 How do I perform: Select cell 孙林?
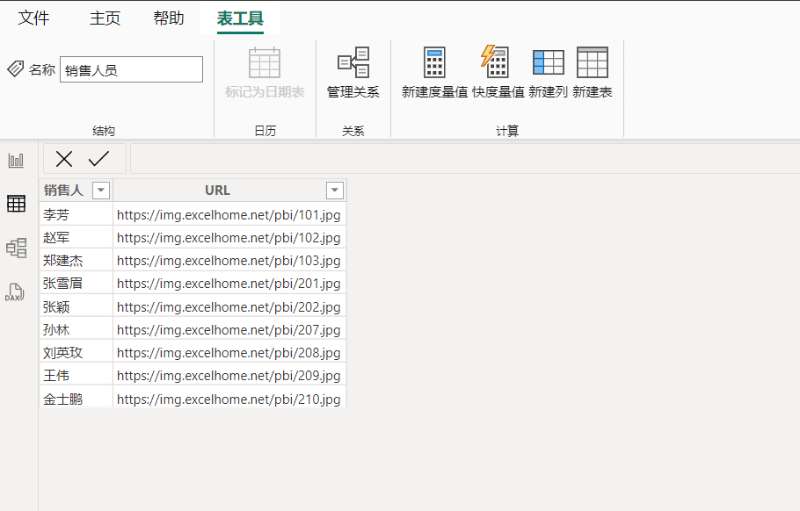pyautogui.click(x=76, y=329)
